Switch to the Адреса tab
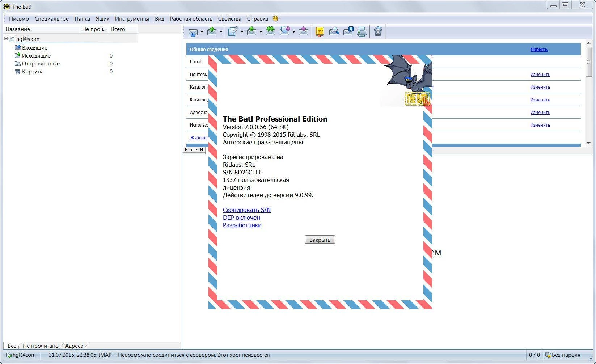This screenshot has width=596, height=364. tap(74, 346)
